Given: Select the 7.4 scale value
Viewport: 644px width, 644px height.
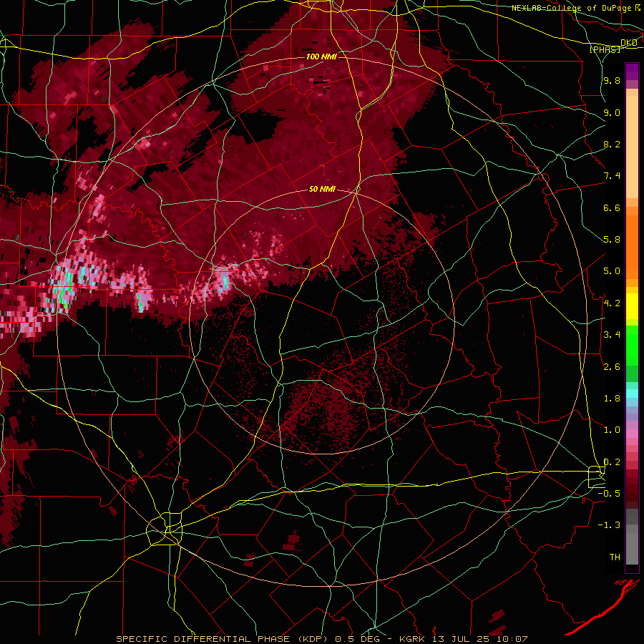Looking at the screenshot, I should click(612, 176).
